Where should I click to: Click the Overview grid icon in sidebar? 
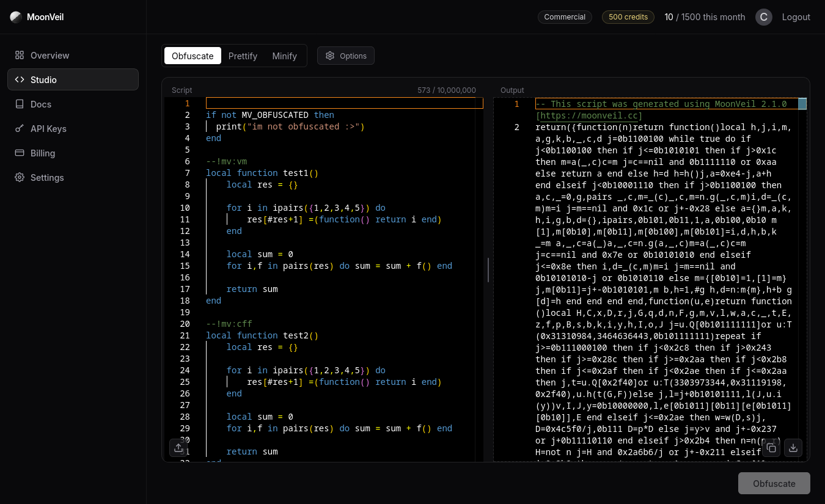20,55
